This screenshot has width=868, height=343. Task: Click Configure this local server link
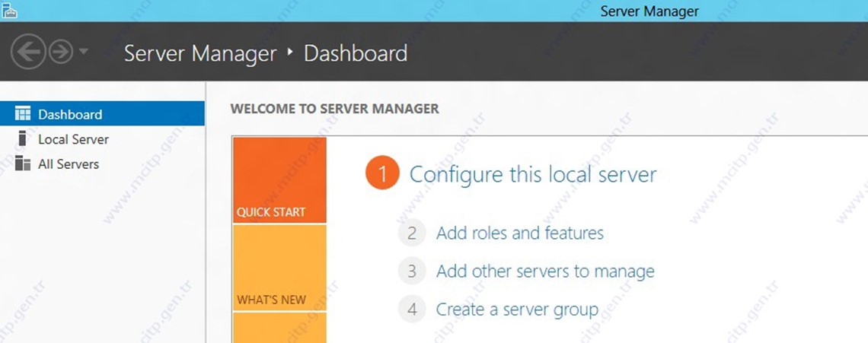[x=533, y=174]
